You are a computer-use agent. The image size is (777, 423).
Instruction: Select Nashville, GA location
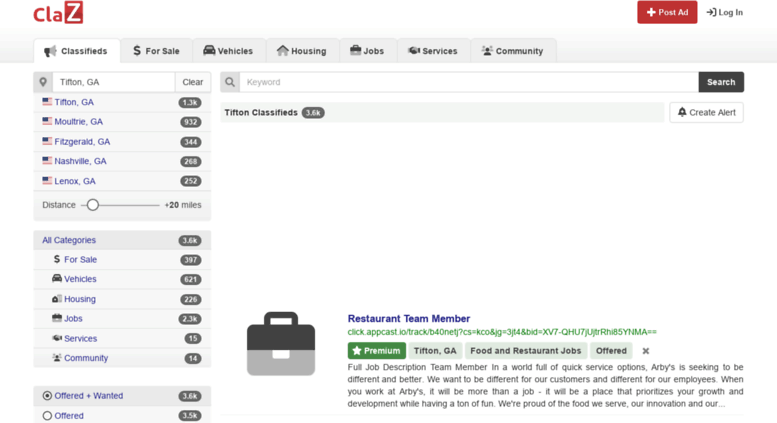[122, 161]
